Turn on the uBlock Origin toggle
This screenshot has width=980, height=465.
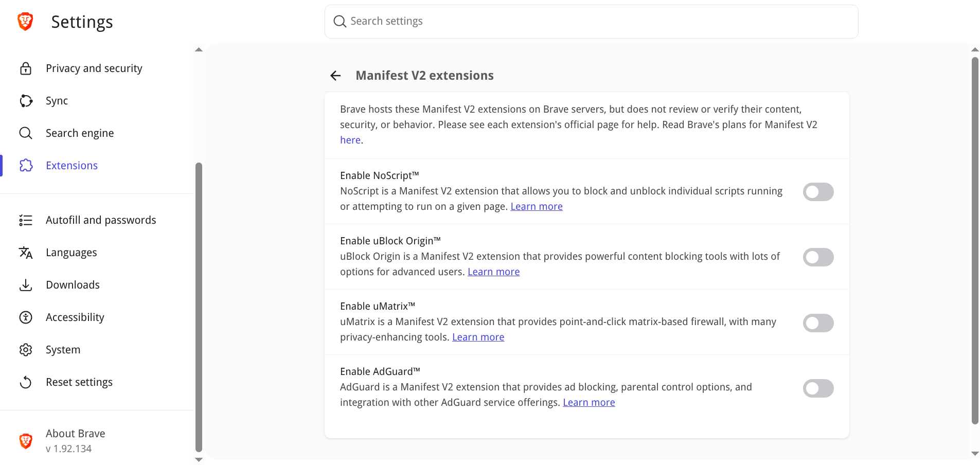coord(818,257)
